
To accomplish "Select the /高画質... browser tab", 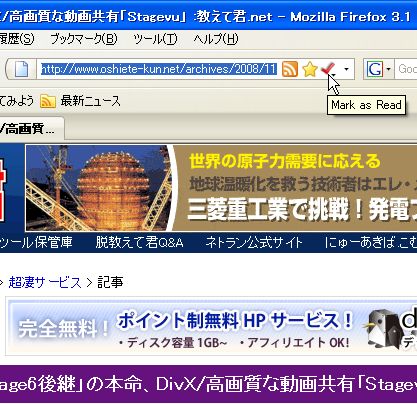I will point(31,129).
